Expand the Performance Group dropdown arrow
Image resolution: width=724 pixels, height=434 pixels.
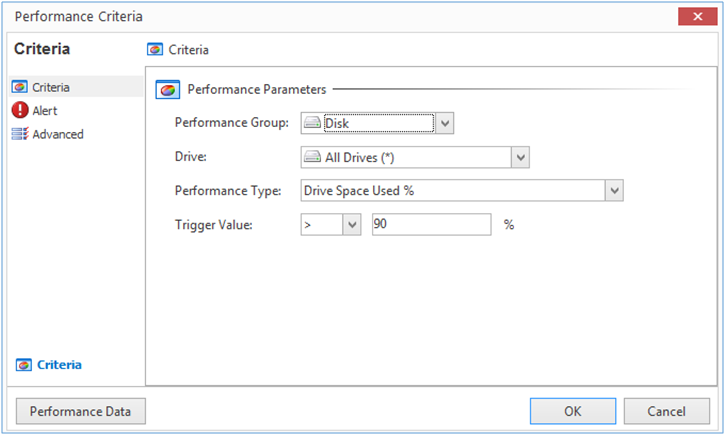click(x=446, y=123)
